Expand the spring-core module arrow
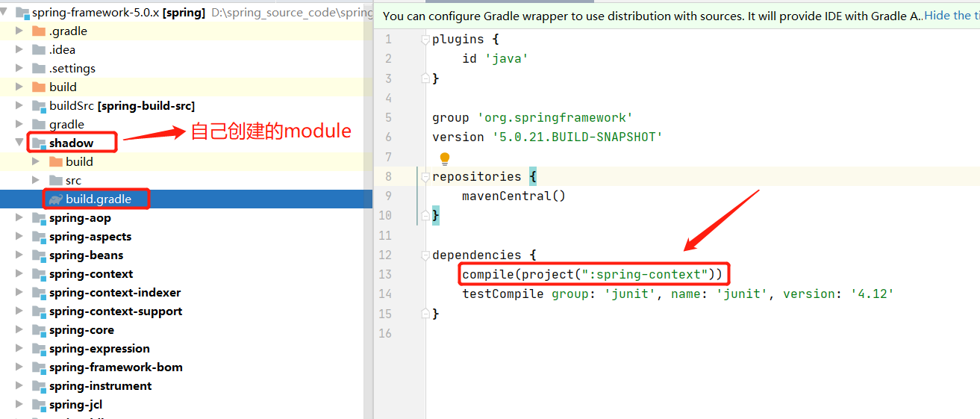The height and width of the screenshot is (419, 980). coord(19,330)
